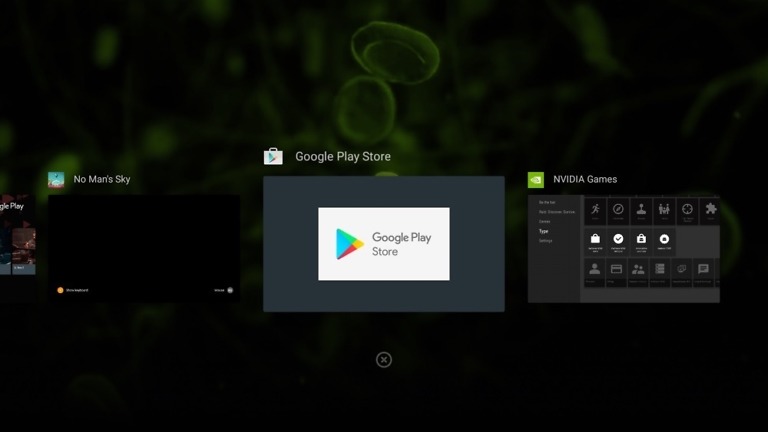Viewport: 768px width, 432px height.
Task: Click the compass icon in NVIDIA Games preview
Action: pos(618,210)
